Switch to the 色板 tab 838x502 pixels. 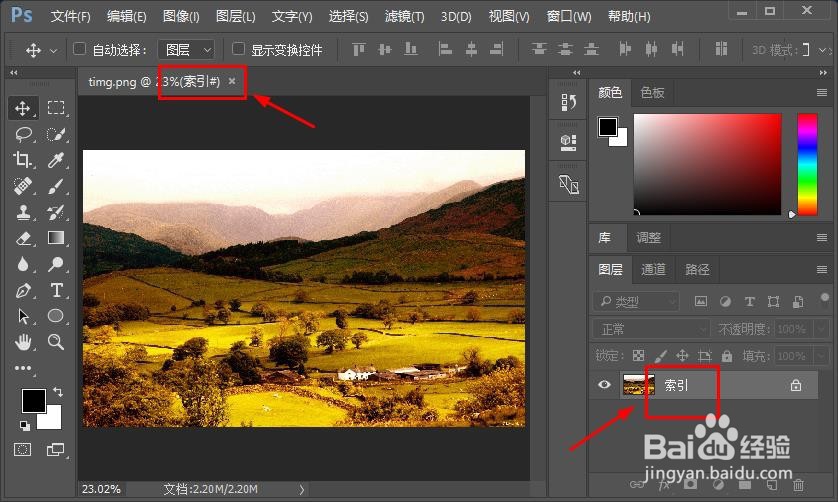click(653, 92)
